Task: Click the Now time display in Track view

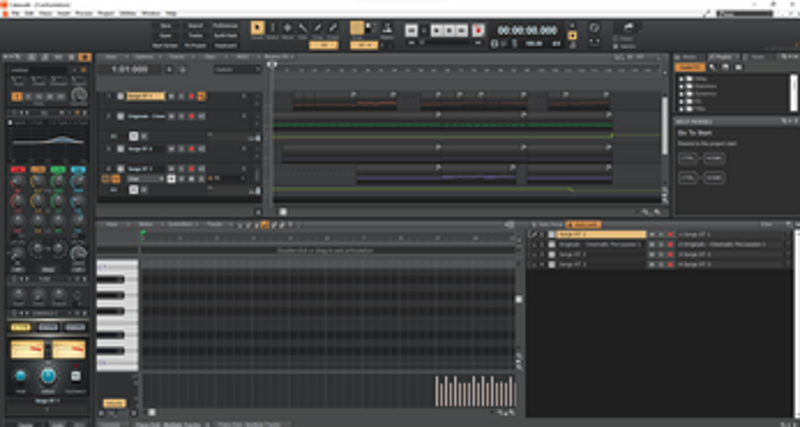Action: click(x=130, y=69)
